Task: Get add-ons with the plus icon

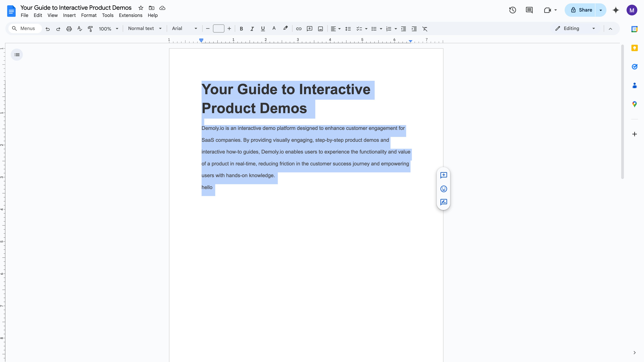Action: pos(634,134)
